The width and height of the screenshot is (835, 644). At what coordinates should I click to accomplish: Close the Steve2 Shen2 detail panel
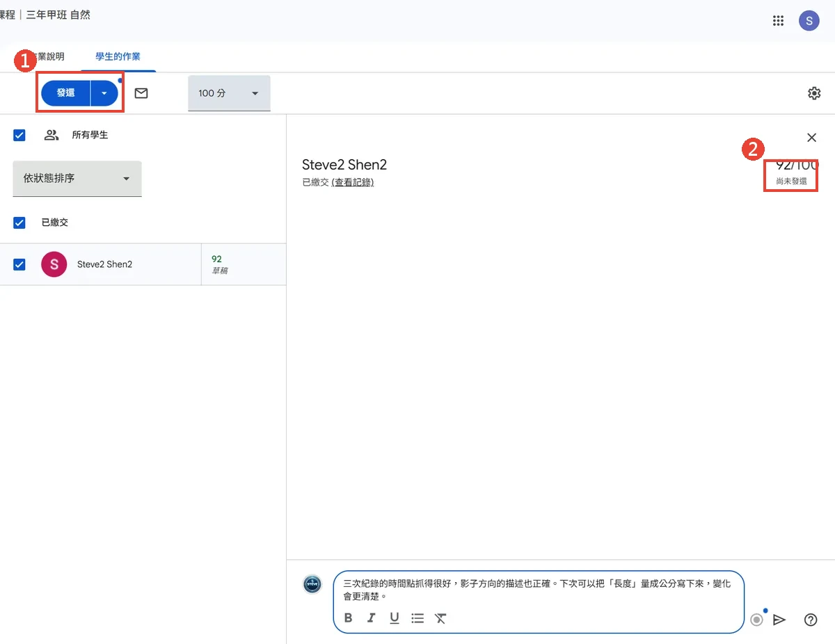tap(811, 138)
